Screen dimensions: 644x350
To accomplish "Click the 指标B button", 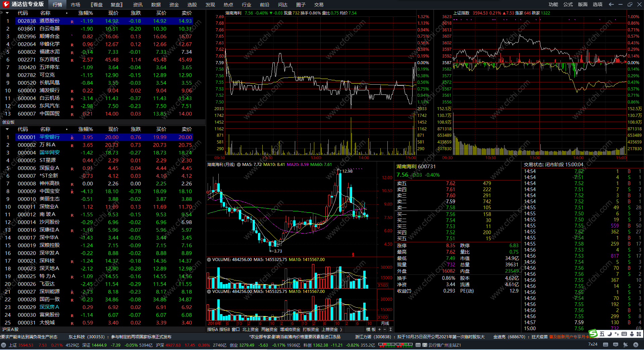I will point(225,330).
